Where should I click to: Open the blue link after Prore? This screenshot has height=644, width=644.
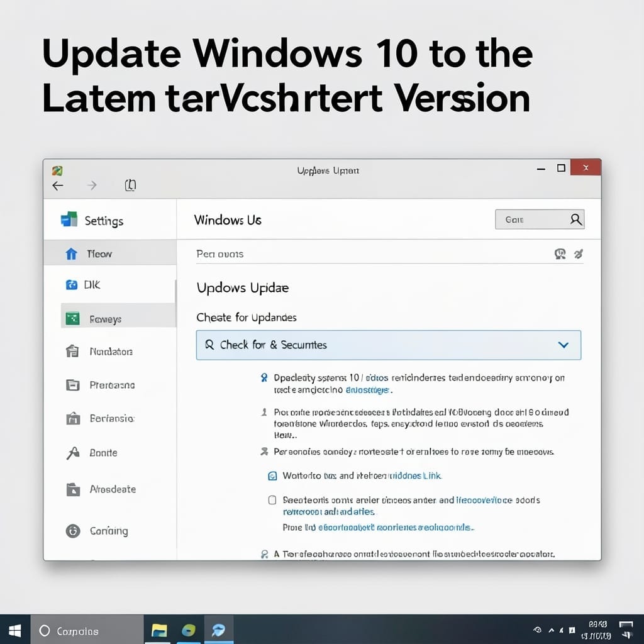pos(396,528)
